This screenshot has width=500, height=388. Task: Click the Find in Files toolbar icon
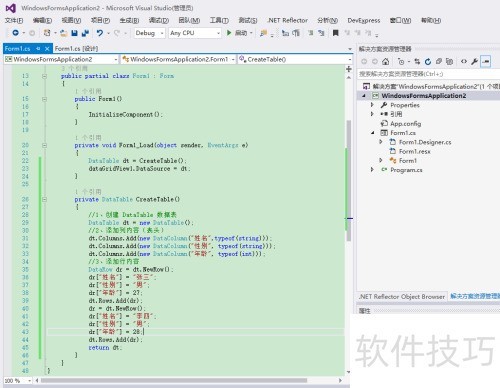coord(263,33)
